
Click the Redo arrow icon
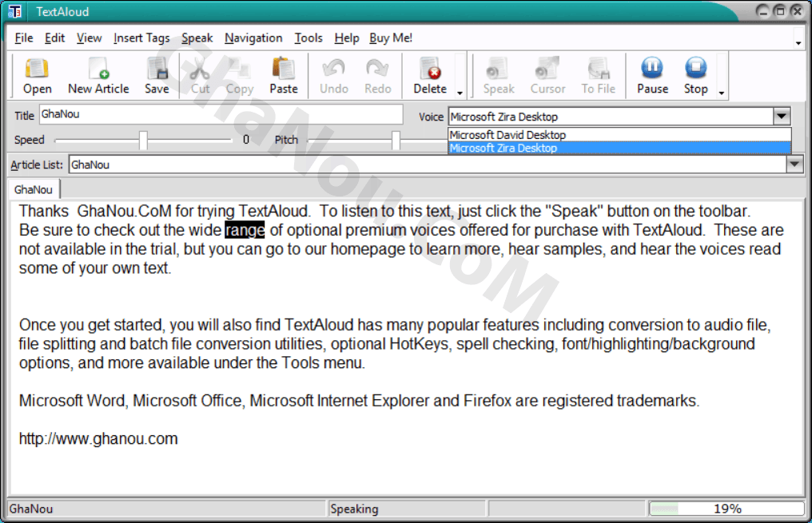(x=377, y=76)
